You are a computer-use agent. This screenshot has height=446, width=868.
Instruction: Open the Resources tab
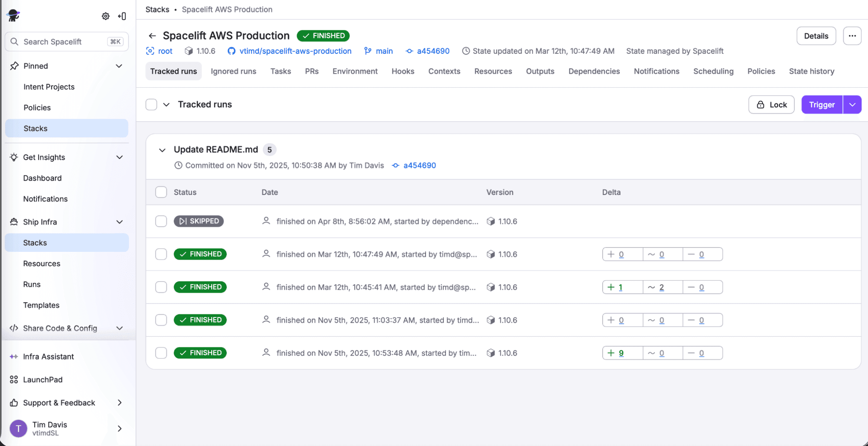(493, 71)
